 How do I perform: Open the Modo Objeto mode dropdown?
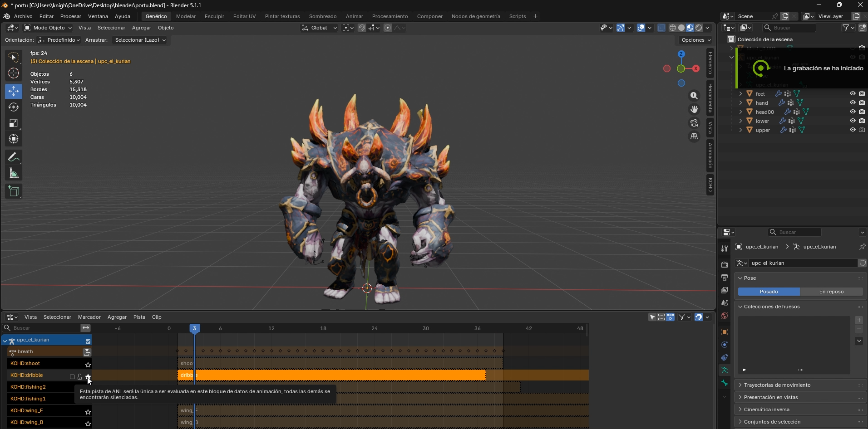pos(48,28)
